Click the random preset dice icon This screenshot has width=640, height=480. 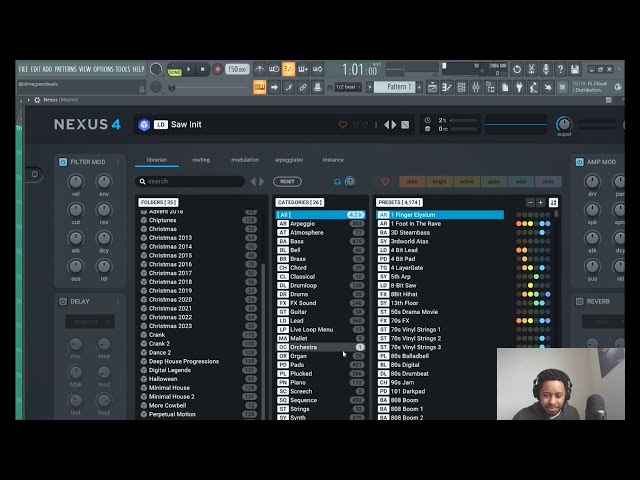pyautogui.click(x=405, y=124)
